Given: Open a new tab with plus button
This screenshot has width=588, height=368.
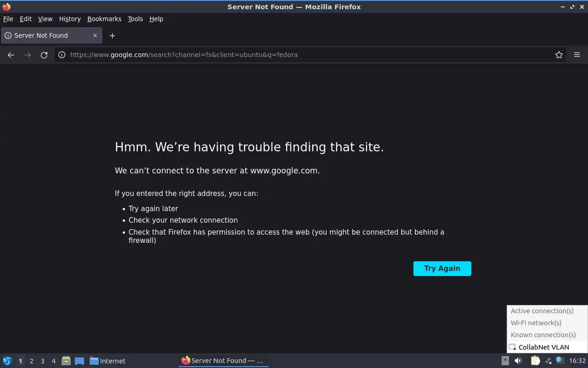Looking at the screenshot, I should point(112,35).
